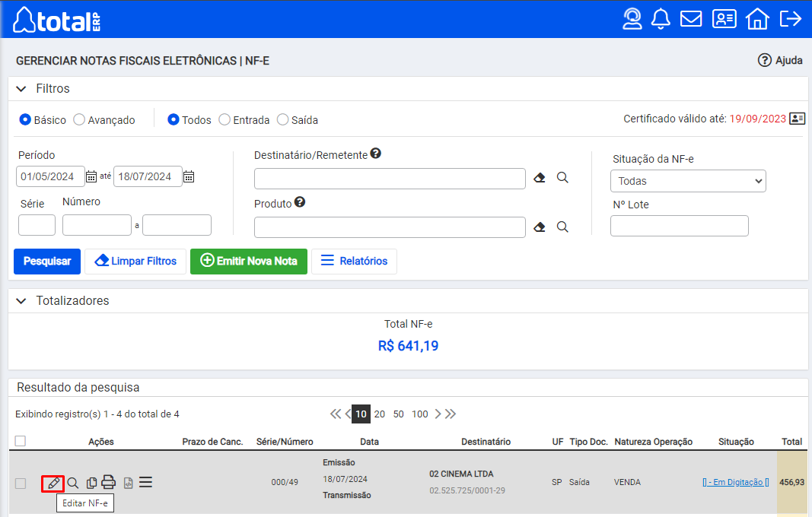The height and width of the screenshot is (517, 812).
Task: Check the select-all results checkbox
Action: pyautogui.click(x=21, y=441)
